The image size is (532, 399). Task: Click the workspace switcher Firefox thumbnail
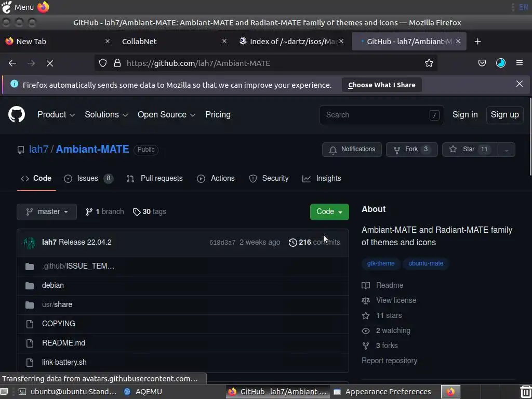(450, 392)
